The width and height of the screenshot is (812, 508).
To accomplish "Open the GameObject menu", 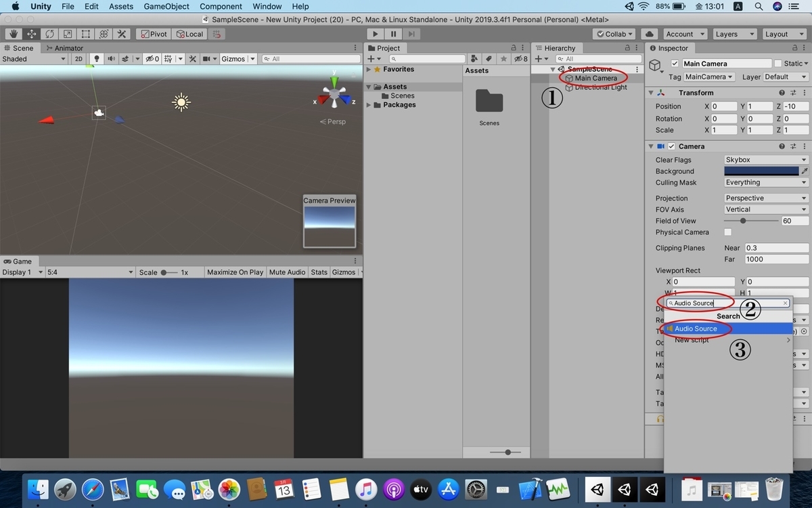I will (166, 6).
